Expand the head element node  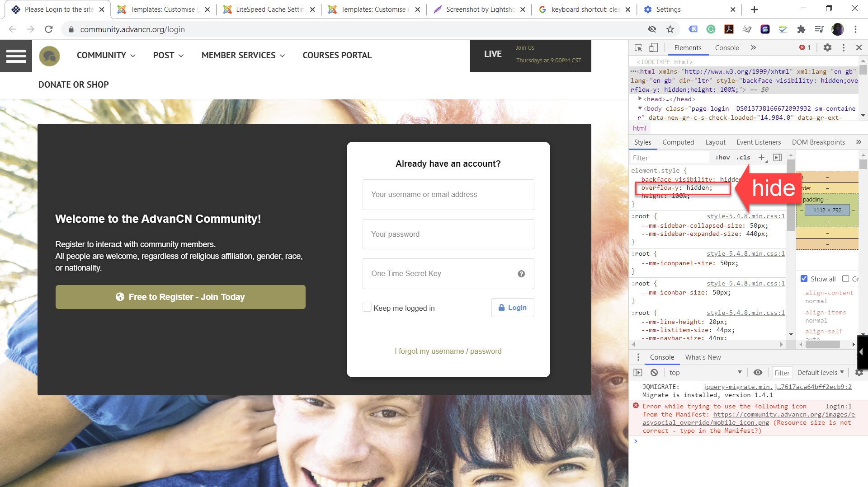click(640, 99)
